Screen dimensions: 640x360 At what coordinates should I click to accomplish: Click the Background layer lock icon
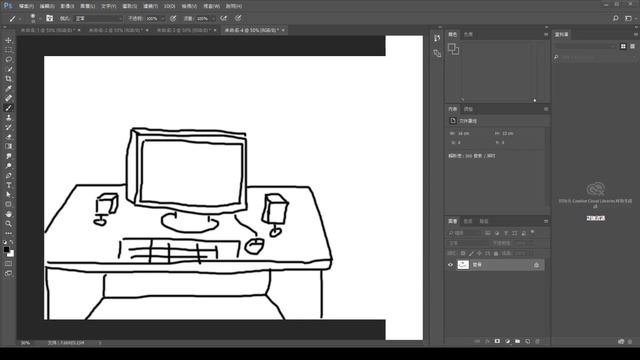pos(536,265)
